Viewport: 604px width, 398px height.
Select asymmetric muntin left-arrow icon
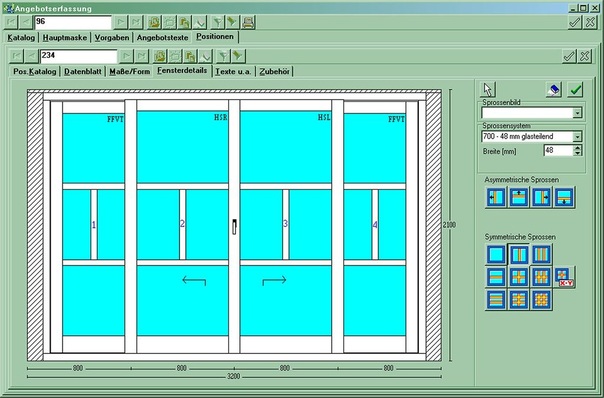(495, 197)
